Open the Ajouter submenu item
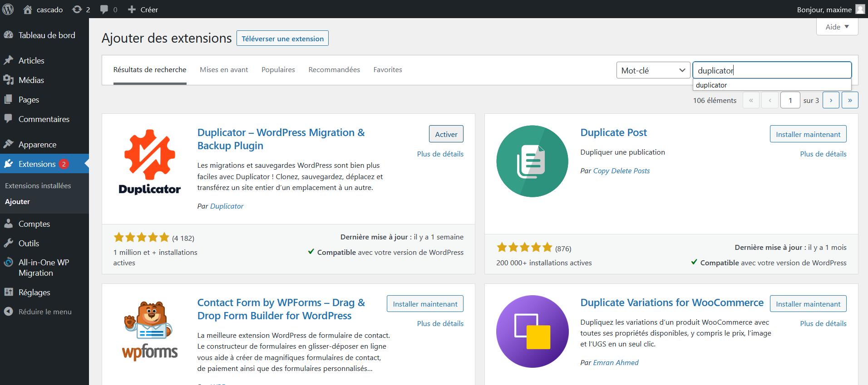 pyautogui.click(x=17, y=201)
